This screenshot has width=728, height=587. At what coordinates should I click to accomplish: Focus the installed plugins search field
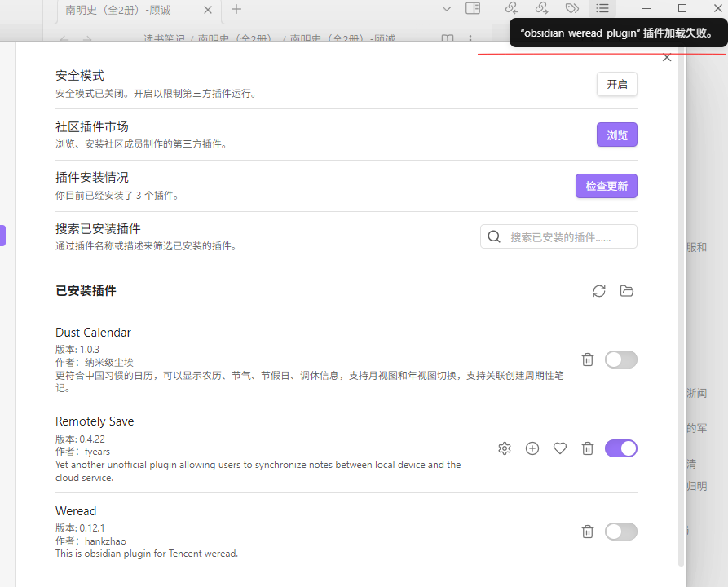[x=558, y=237]
